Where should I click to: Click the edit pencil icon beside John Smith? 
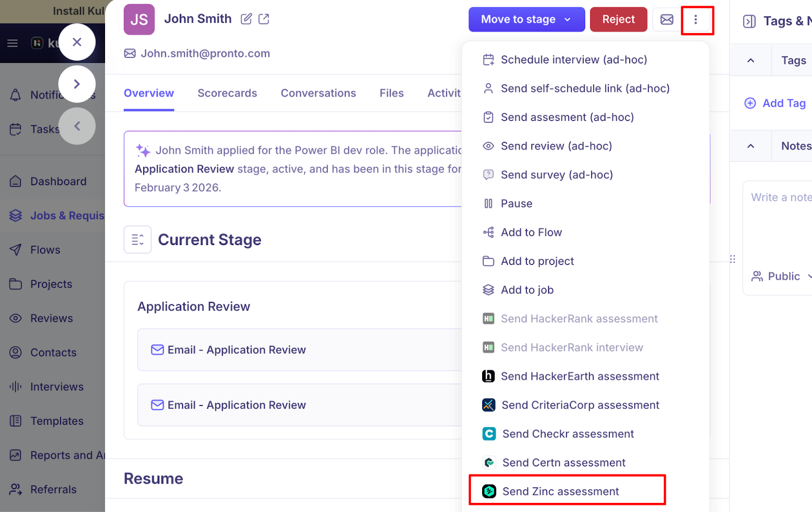tap(246, 19)
